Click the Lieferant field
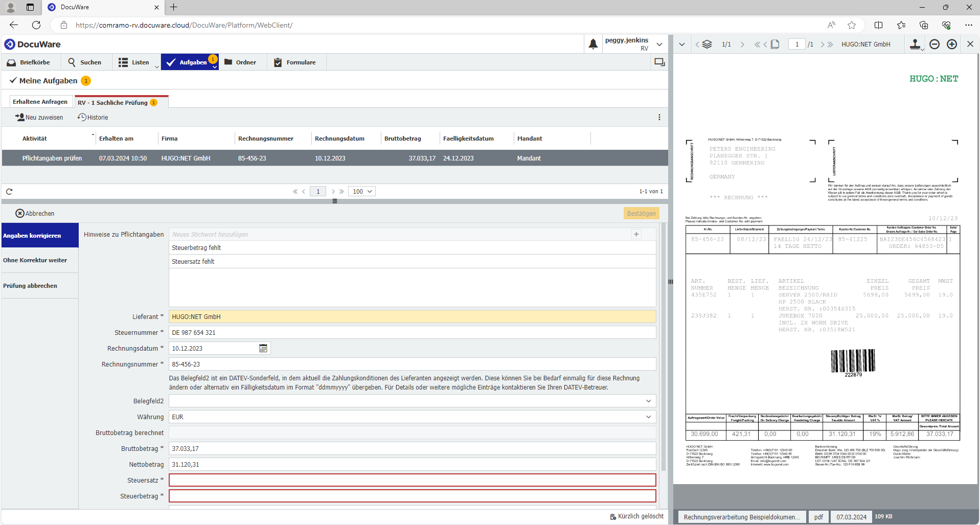This screenshot has height=525, width=980. [413, 317]
